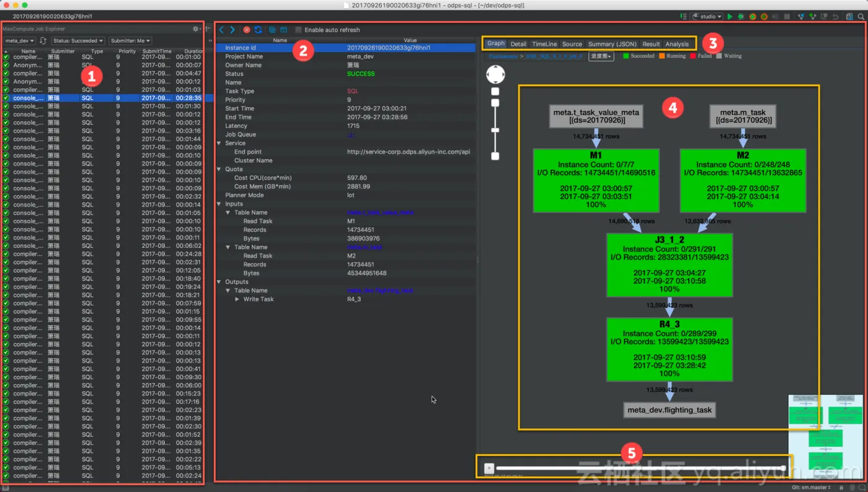Image resolution: width=868 pixels, height=492 pixels.
Task: Click the stop square icon in toolbar
Action: click(x=787, y=17)
